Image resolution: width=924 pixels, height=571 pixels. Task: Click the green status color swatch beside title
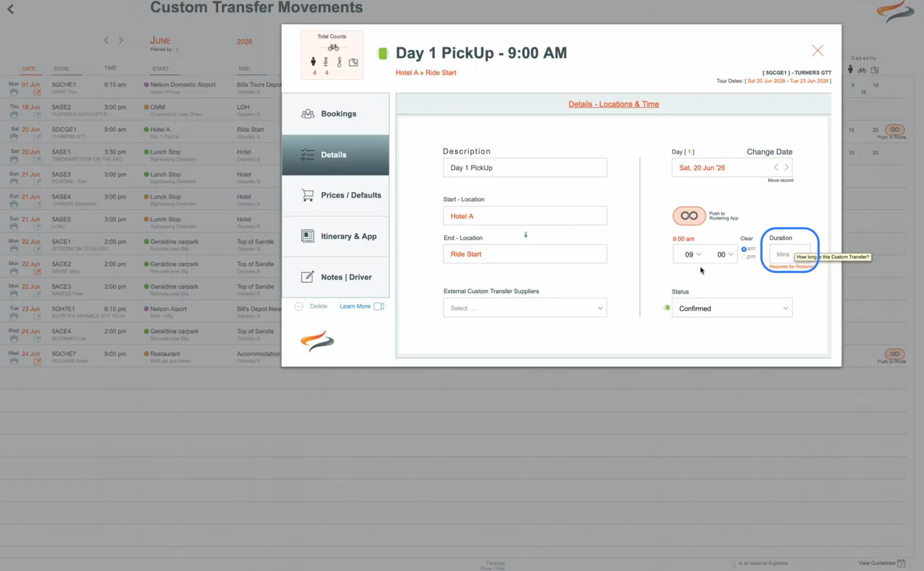click(x=382, y=53)
